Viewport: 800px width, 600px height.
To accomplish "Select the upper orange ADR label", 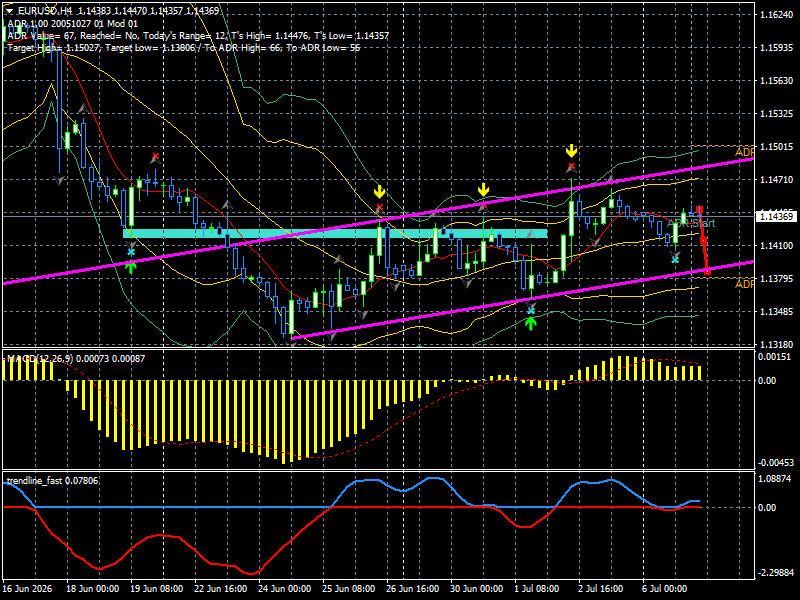I will 744,152.
